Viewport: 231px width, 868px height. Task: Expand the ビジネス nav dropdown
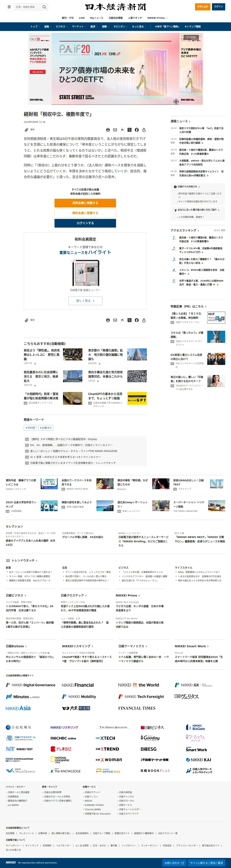click(62, 27)
